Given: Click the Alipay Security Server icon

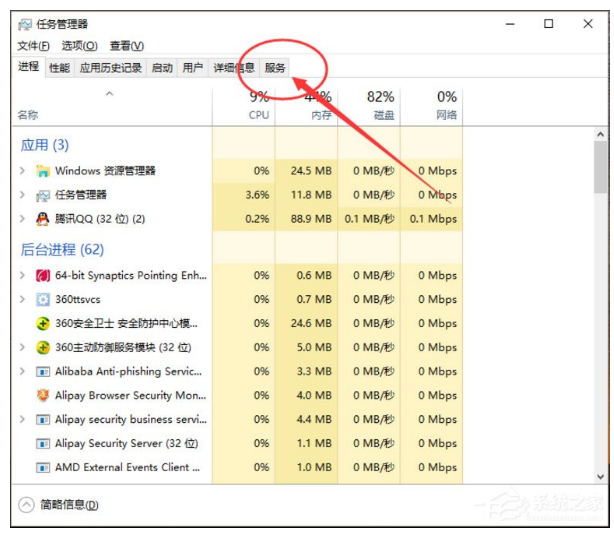Looking at the screenshot, I should [43, 444].
